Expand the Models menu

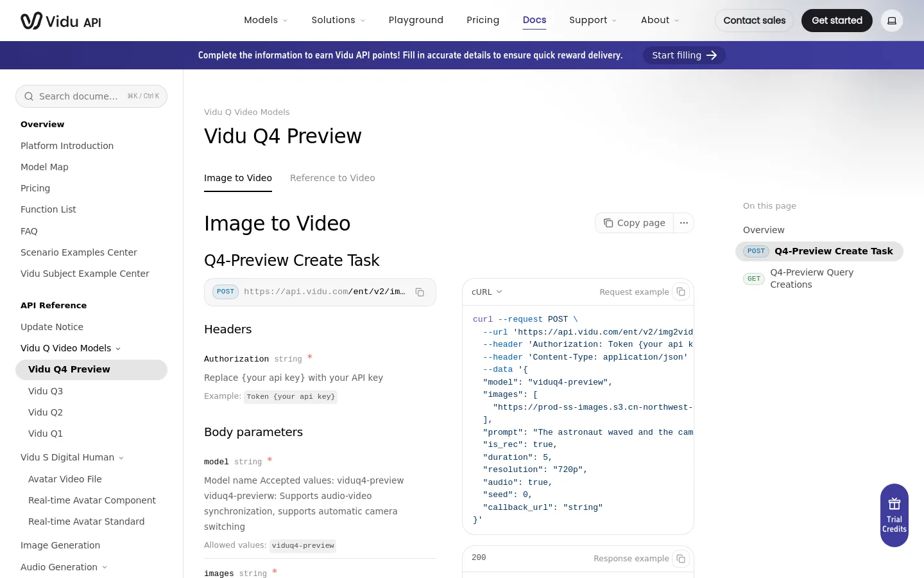(x=266, y=20)
